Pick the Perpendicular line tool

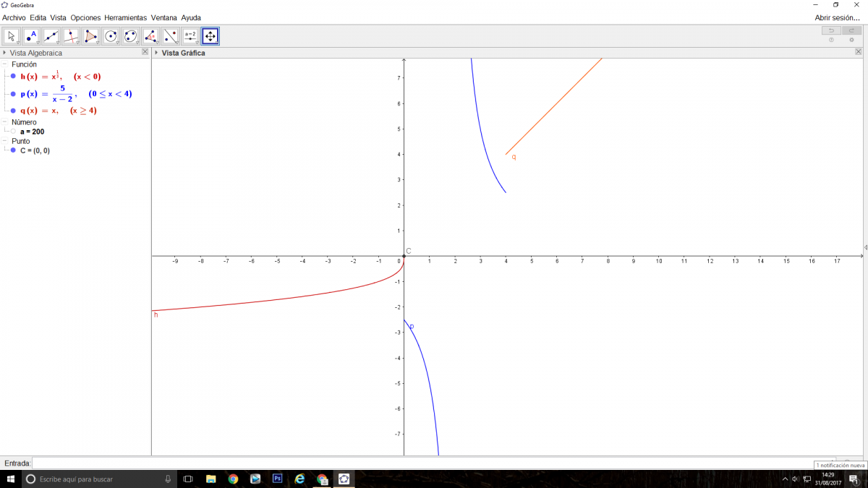click(x=71, y=35)
